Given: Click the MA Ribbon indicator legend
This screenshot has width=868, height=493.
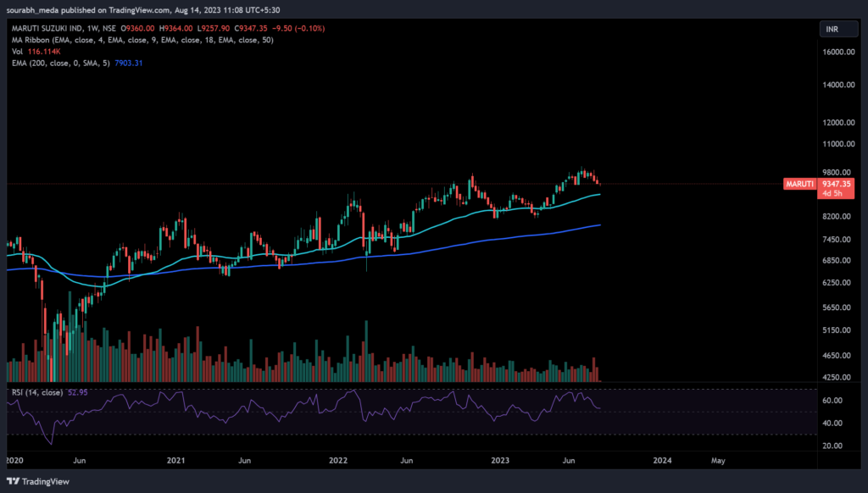Looking at the screenshot, I should [142, 40].
